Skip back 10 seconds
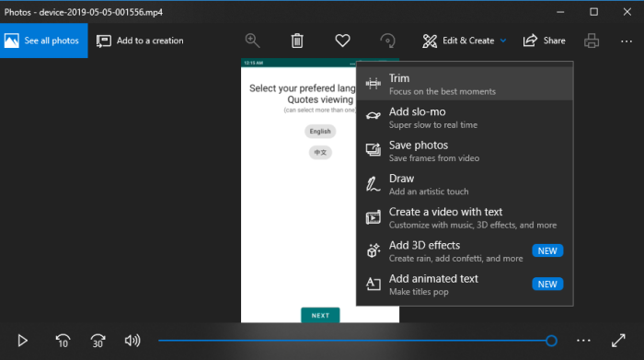Image resolution: width=644 pixels, height=360 pixels. click(63, 341)
